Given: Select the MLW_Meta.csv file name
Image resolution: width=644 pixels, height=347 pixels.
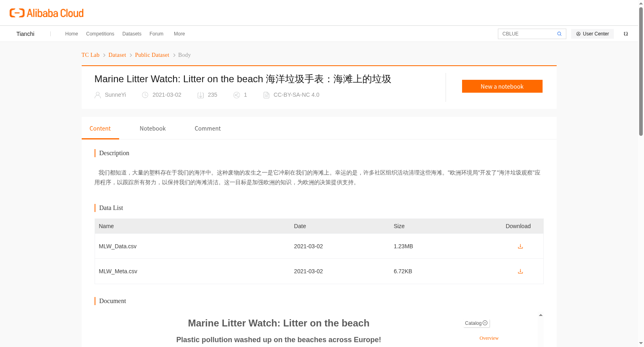Looking at the screenshot, I should (118, 271).
